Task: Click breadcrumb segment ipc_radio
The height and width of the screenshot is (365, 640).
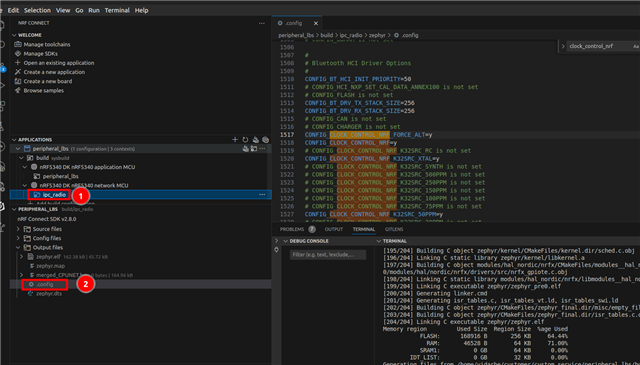Action: [351, 36]
